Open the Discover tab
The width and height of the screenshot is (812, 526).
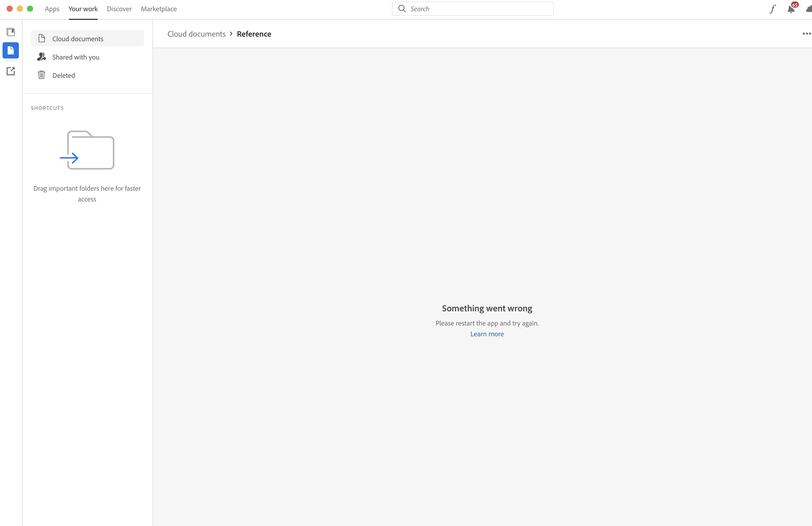point(119,9)
